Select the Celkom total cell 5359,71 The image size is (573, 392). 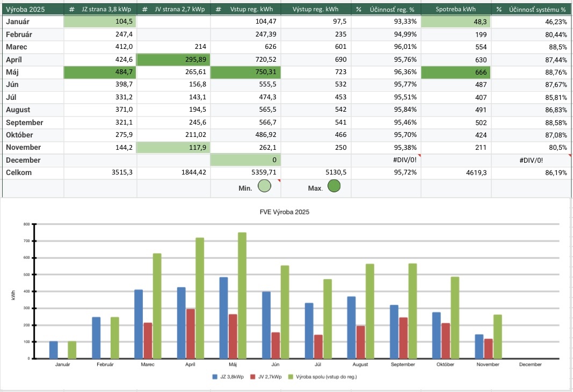tap(245, 173)
